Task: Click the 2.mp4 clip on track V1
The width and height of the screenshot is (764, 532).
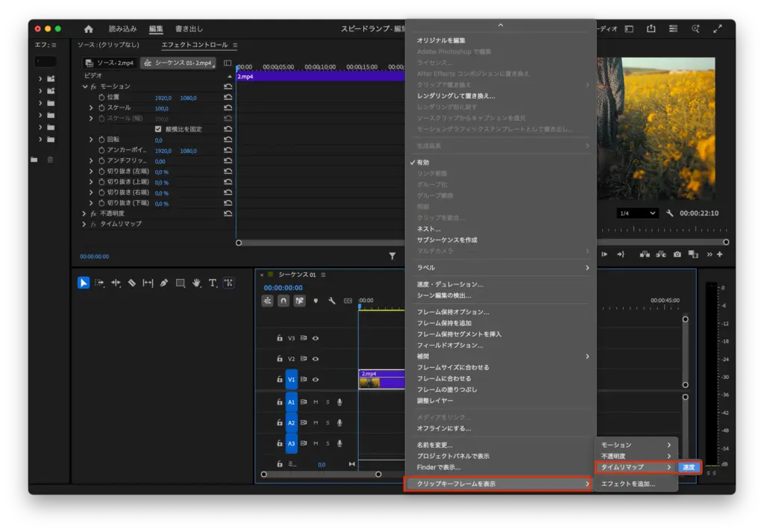Action: pos(381,380)
